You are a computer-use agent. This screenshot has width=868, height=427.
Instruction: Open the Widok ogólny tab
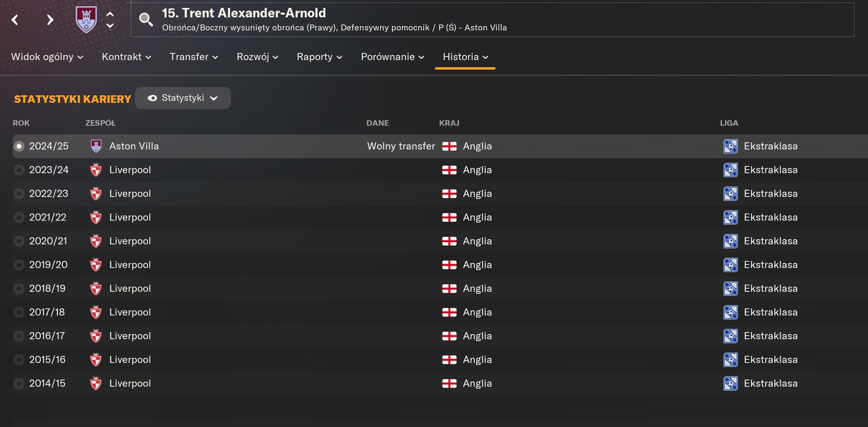click(47, 57)
